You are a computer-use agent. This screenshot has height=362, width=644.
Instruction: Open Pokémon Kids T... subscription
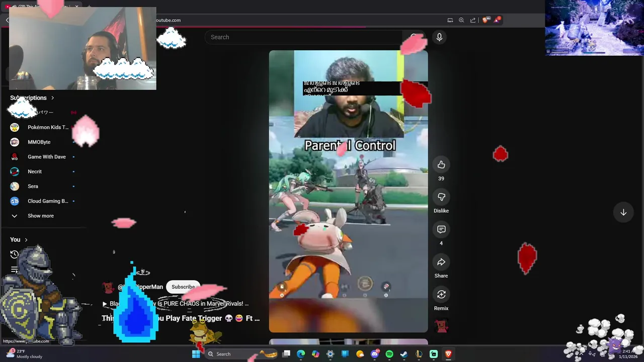pyautogui.click(x=43, y=127)
